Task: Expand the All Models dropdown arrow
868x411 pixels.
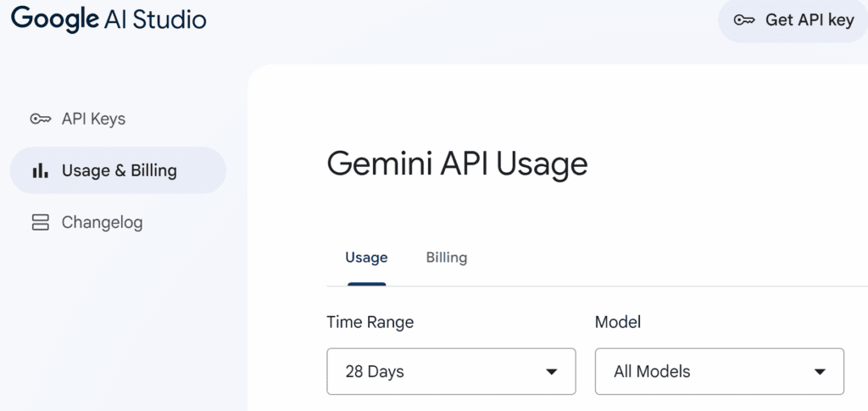Action: (820, 372)
